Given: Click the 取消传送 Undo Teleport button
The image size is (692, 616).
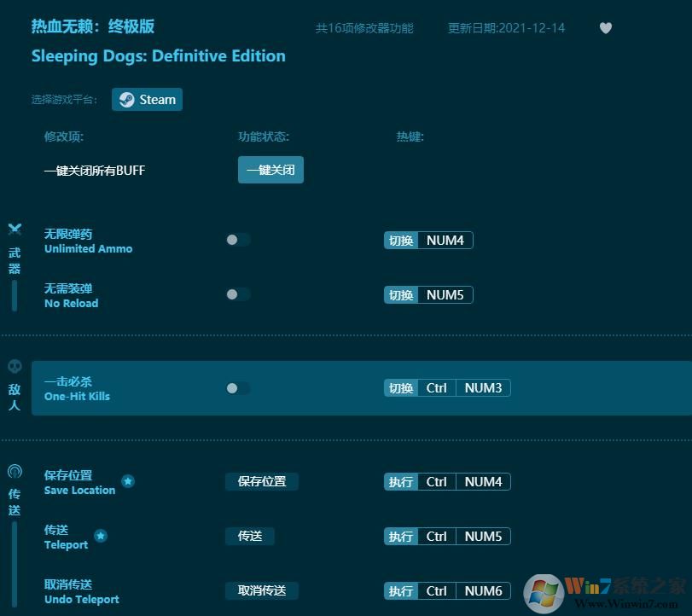Looking at the screenshot, I should 262,590.
